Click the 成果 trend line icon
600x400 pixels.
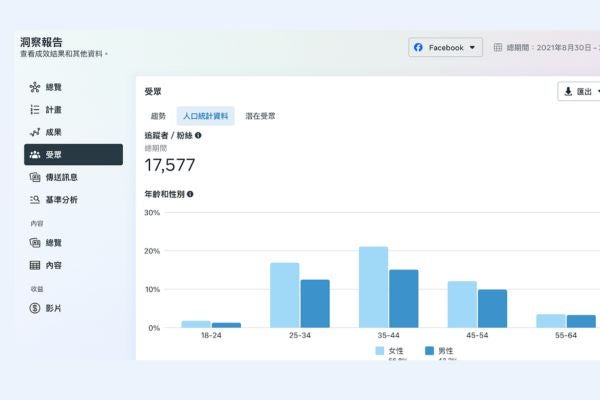point(34,132)
